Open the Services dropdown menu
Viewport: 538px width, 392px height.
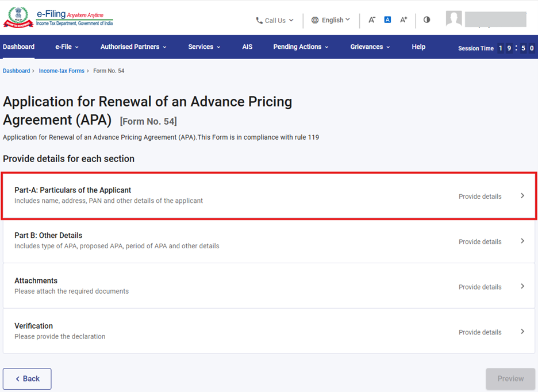tap(204, 47)
